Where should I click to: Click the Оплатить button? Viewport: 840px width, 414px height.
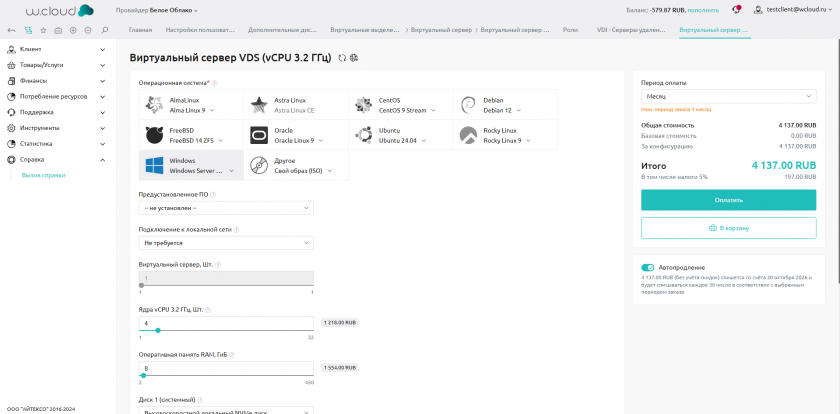click(x=729, y=200)
